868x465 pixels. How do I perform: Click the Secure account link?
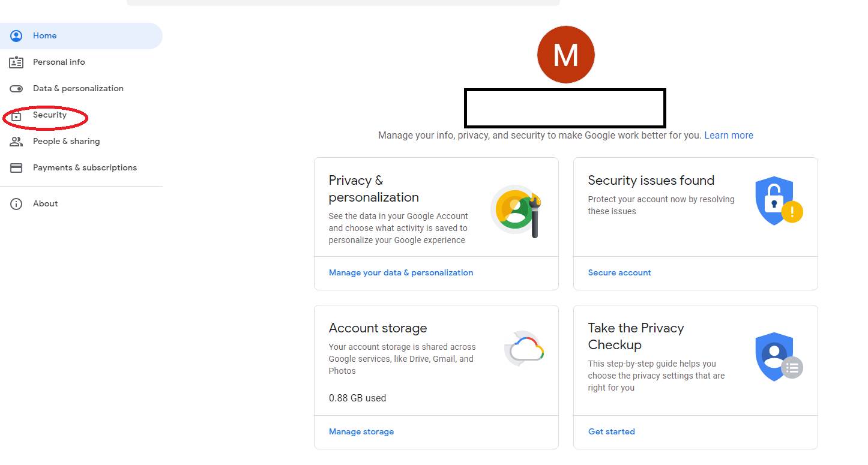pyautogui.click(x=619, y=273)
